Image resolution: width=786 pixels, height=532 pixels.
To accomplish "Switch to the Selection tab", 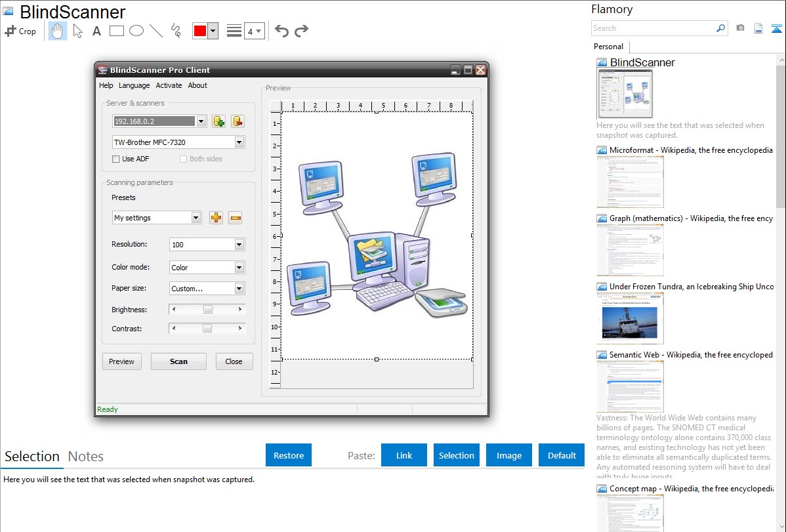I will [32, 457].
